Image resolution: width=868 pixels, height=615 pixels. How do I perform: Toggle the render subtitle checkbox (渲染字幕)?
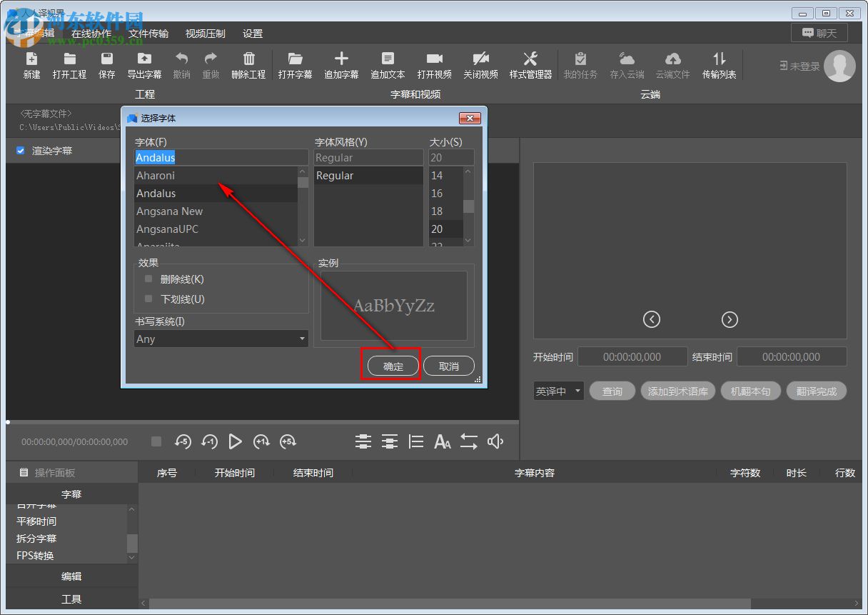[x=21, y=151]
